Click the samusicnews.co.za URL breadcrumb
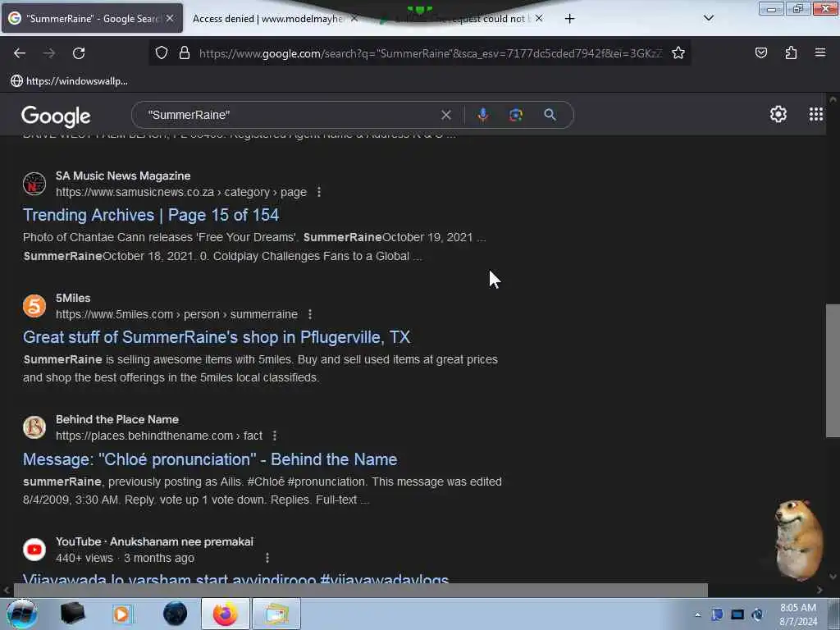The height and width of the screenshot is (630, 840). [x=181, y=192]
